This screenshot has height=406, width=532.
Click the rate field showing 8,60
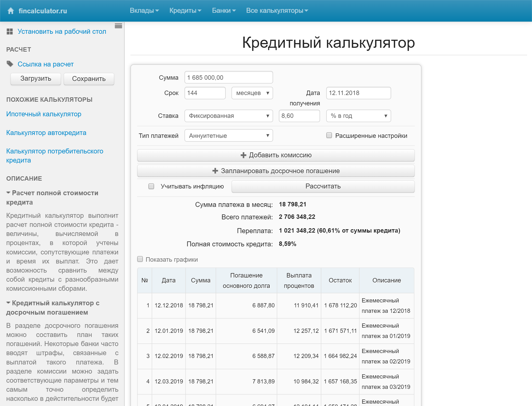point(299,116)
